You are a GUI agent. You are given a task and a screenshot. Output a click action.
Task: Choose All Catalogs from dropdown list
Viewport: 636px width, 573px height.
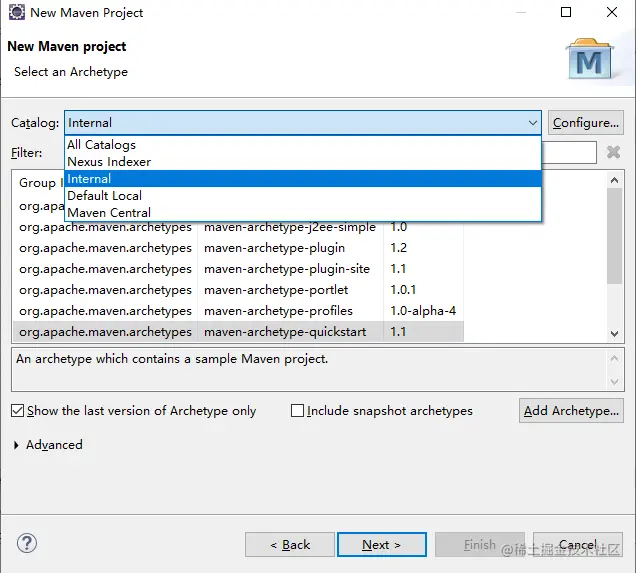pyautogui.click(x=303, y=145)
